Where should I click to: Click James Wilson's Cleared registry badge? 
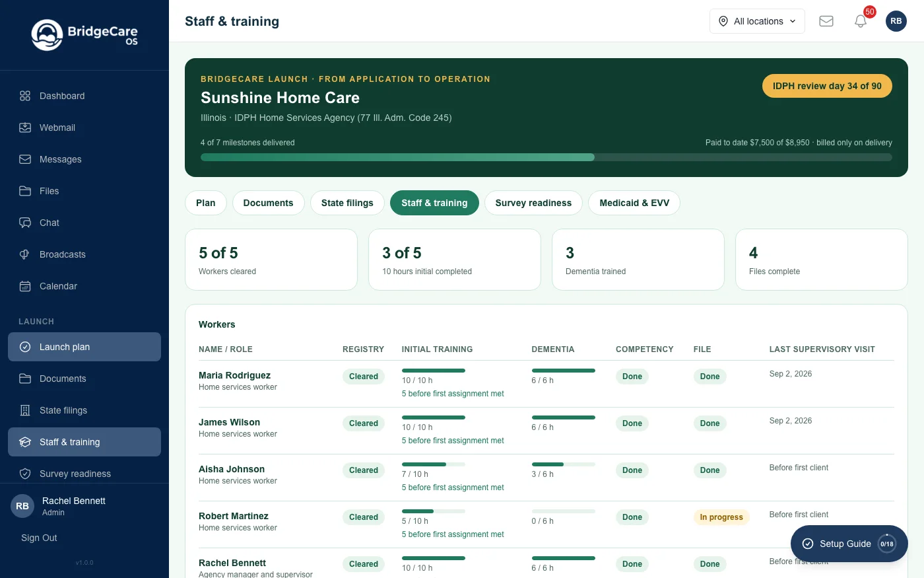(x=364, y=423)
